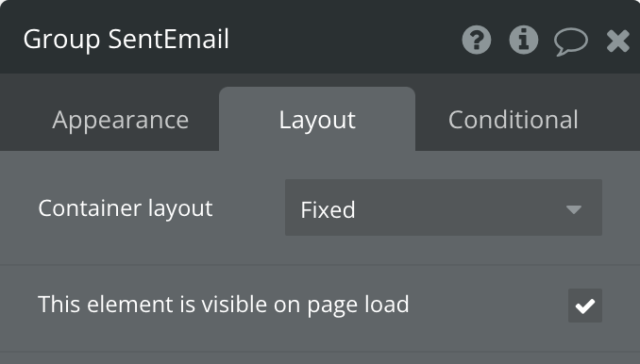Click the arrow beside Fixed
This screenshot has width=640, height=364.
(574, 209)
